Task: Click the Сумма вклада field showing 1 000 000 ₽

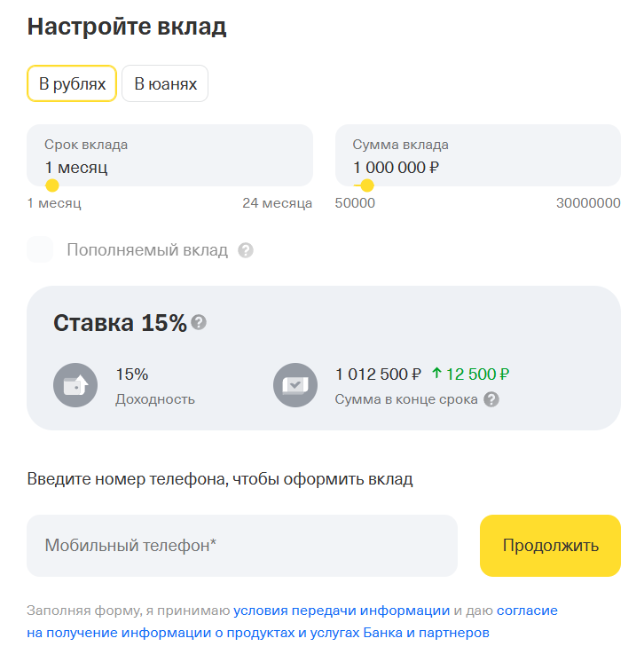Action: pos(477,155)
